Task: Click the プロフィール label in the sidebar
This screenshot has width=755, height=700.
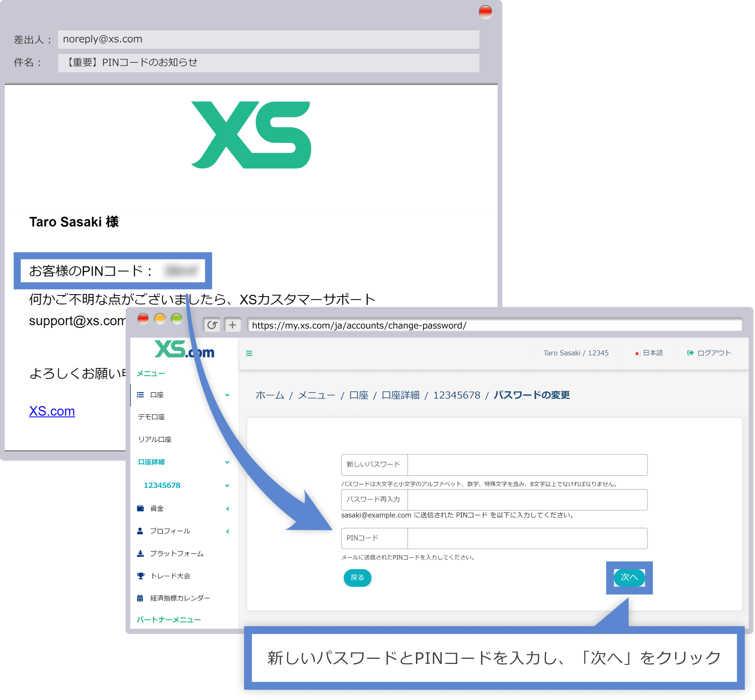Action: 170,531
